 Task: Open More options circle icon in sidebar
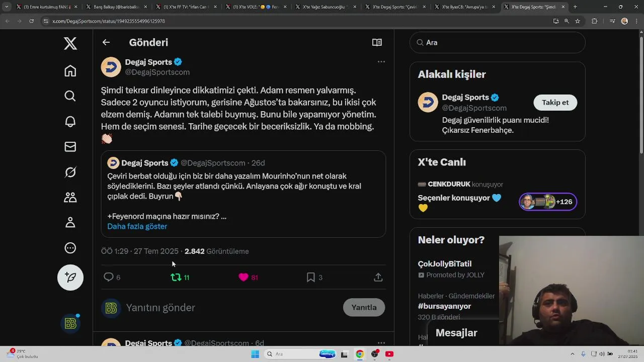[70, 248]
